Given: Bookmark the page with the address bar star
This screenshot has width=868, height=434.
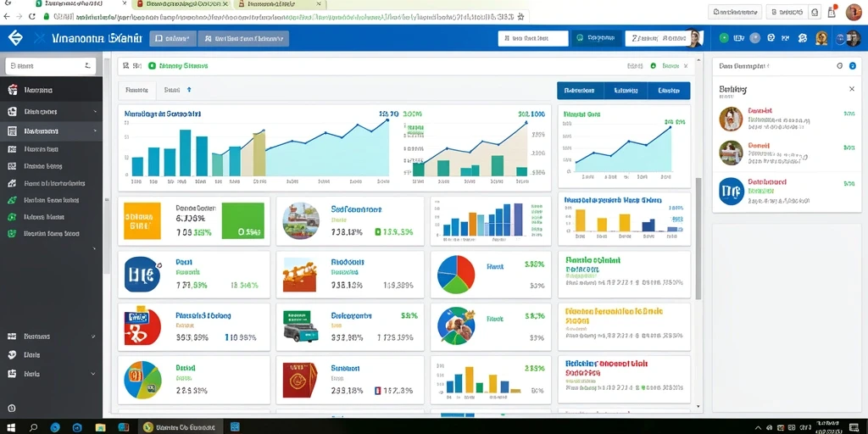Looking at the screenshot, I should tap(520, 17).
